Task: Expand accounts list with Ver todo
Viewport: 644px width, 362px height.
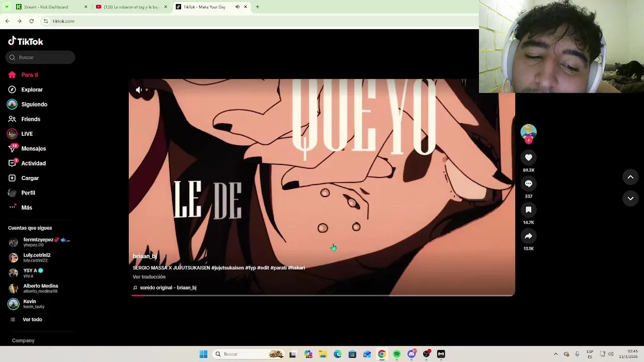Action: (27, 320)
